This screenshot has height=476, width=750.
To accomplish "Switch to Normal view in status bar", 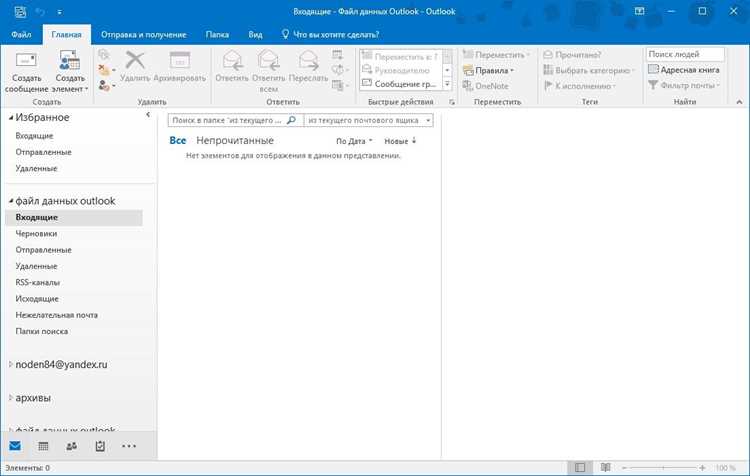I will click(580, 467).
